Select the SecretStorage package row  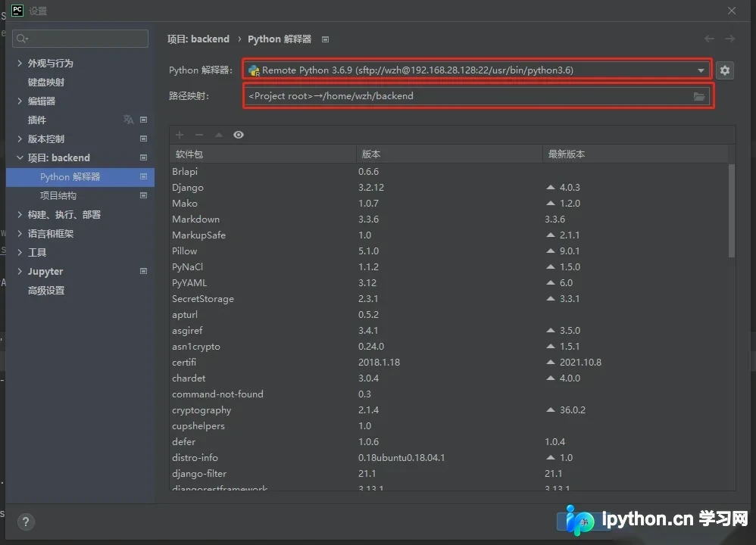pos(449,299)
